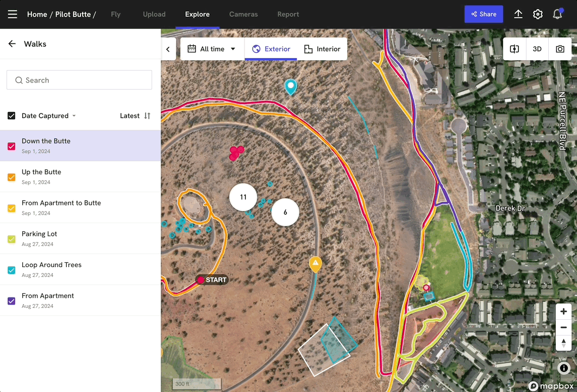Select the Down the Butte walk row
577x392 pixels.
point(80,146)
